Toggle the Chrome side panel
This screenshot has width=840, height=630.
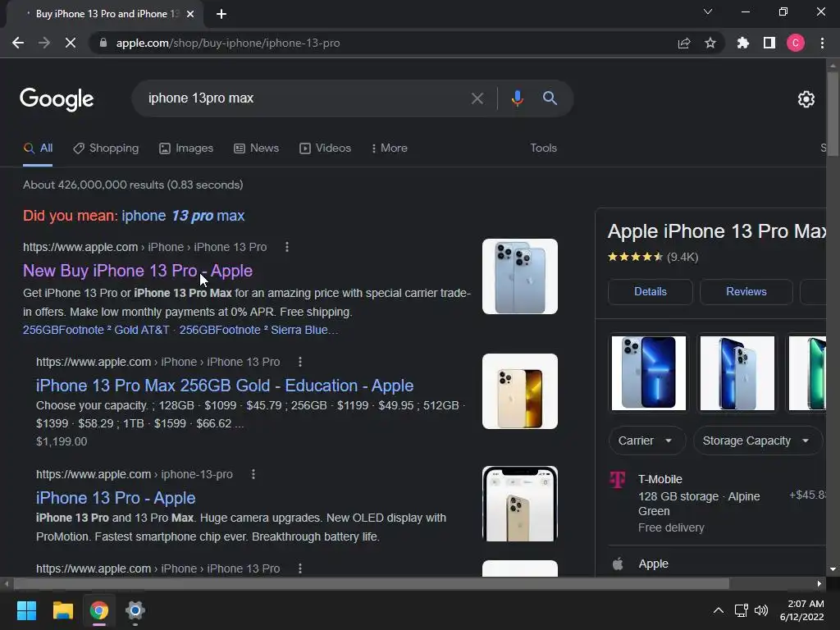click(769, 43)
